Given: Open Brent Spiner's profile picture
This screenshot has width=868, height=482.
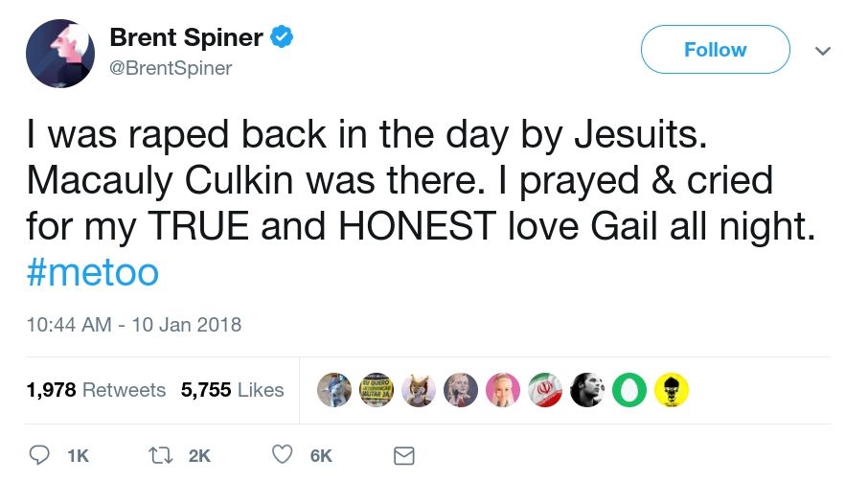Looking at the screenshot, I should point(59,53).
